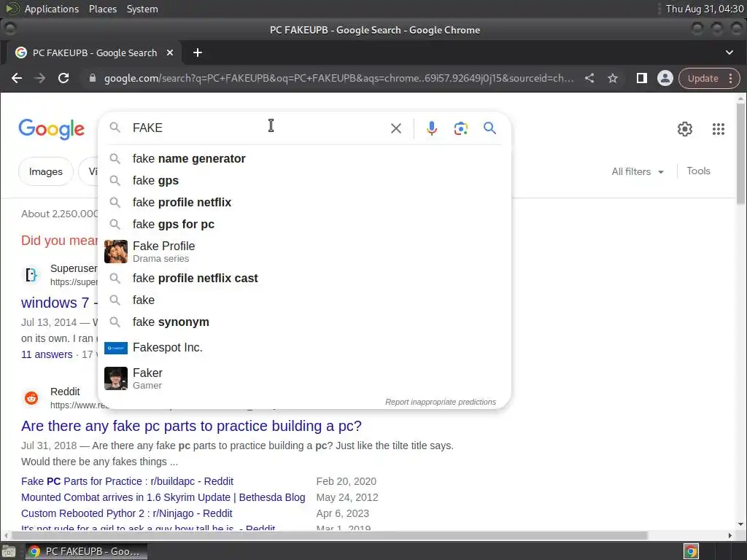Open a new browser tab
This screenshot has height=560, width=747.
198,52
